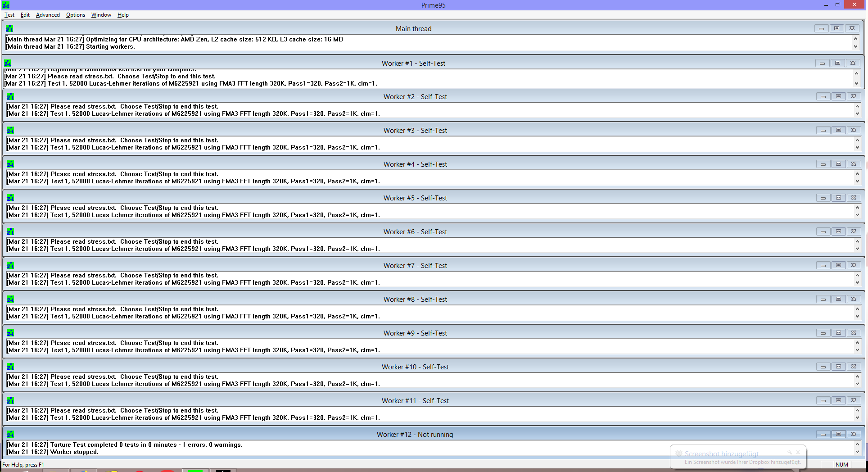868x472 pixels.
Task: Select the Worker #5 - Self-Test title bar
Action: click(x=415, y=198)
